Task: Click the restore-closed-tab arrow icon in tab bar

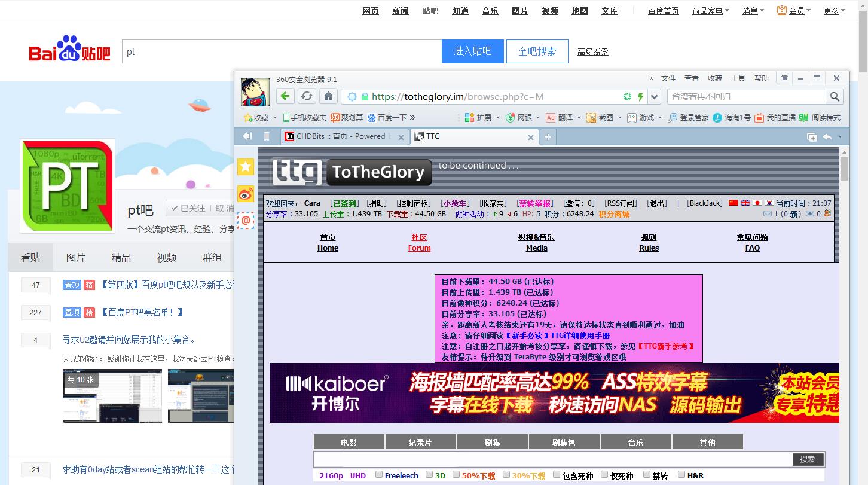Action: 827,137
